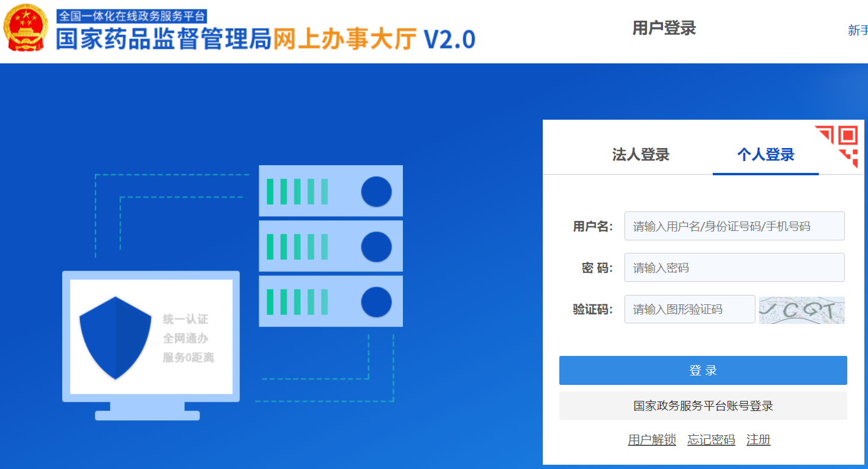Click the national emblem logo

[x=25, y=28]
